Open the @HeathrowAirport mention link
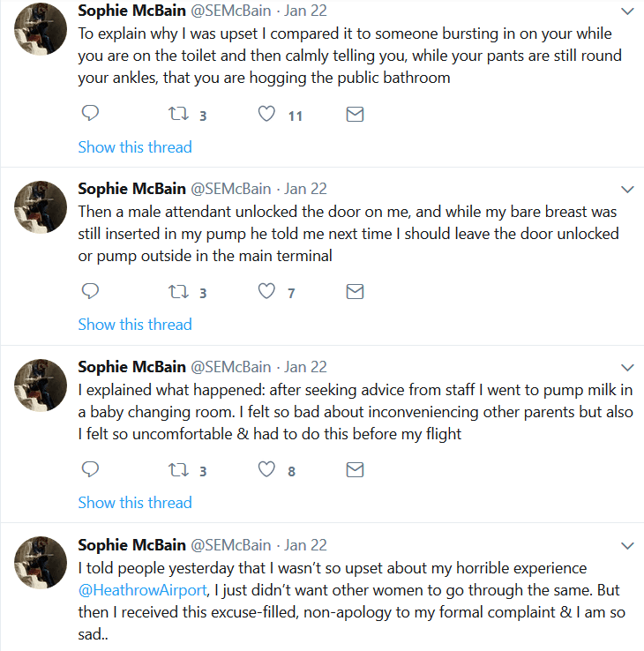 coord(142,590)
